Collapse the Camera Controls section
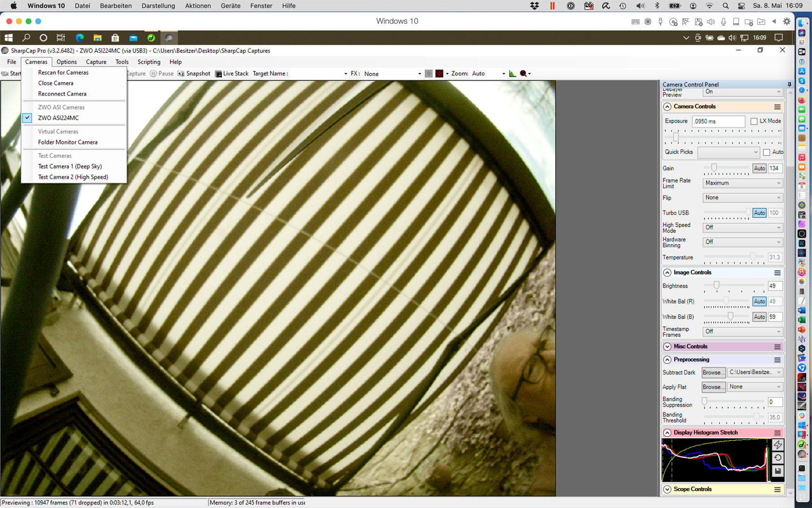Image resolution: width=812 pixels, height=508 pixels. coord(667,107)
